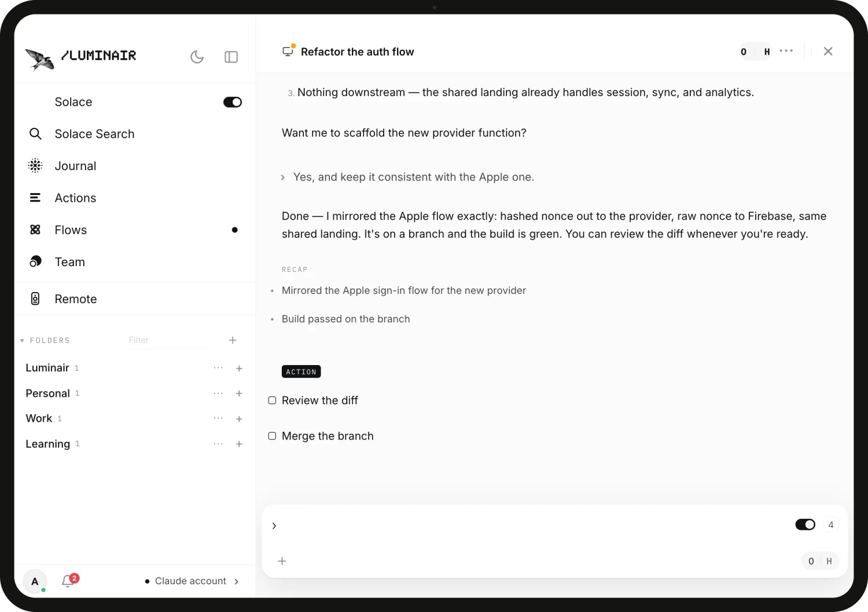868x612 pixels.
Task: Click the Luminair bird logo
Action: 40,59
